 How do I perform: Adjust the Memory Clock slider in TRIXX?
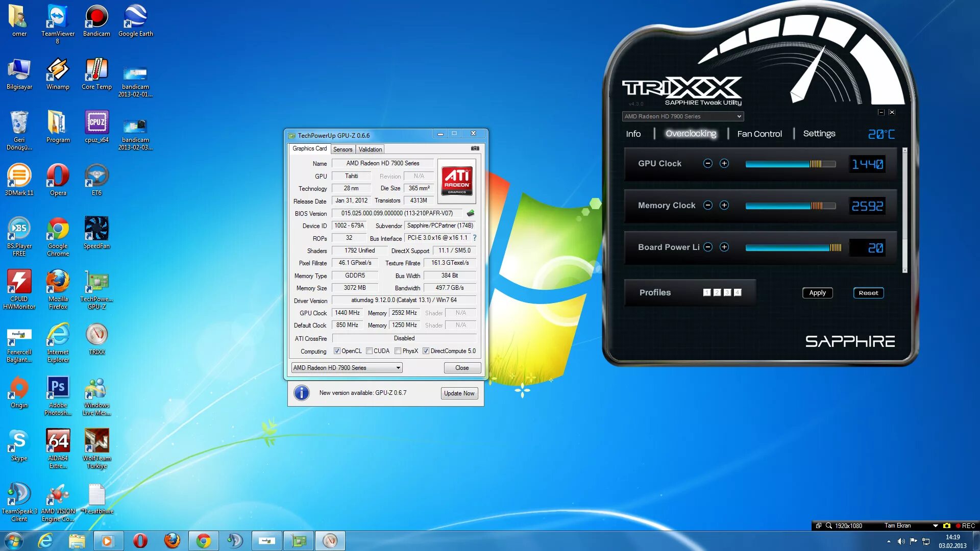790,206
